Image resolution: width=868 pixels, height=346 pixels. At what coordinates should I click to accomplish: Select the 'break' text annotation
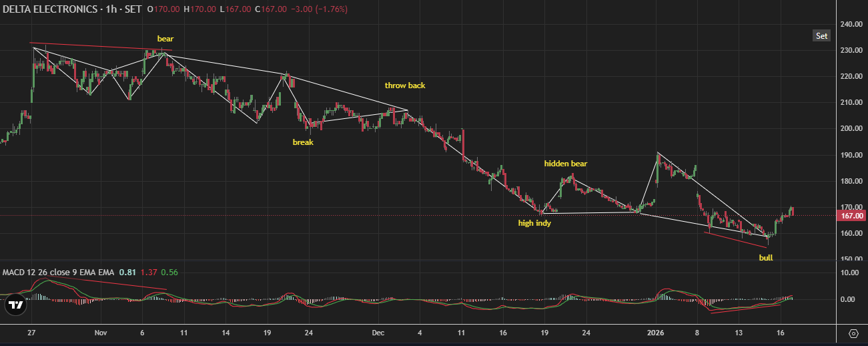pyautogui.click(x=303, y=142)
